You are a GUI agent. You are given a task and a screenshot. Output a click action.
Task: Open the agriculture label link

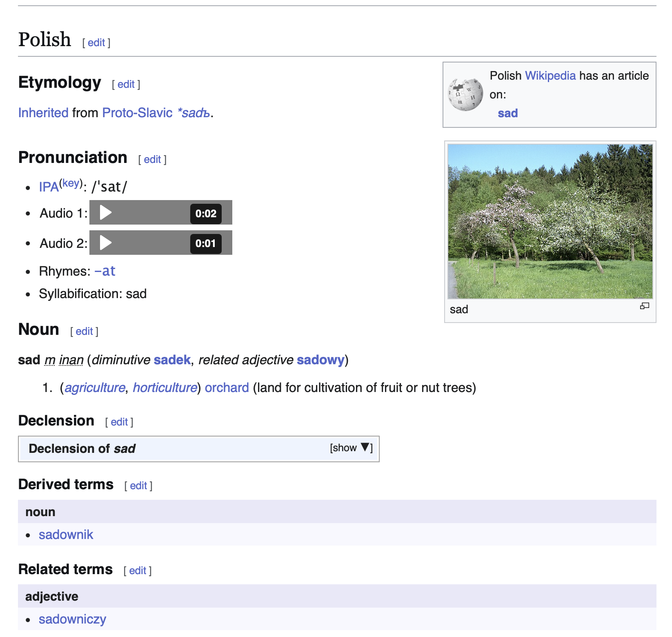[95, 388]
